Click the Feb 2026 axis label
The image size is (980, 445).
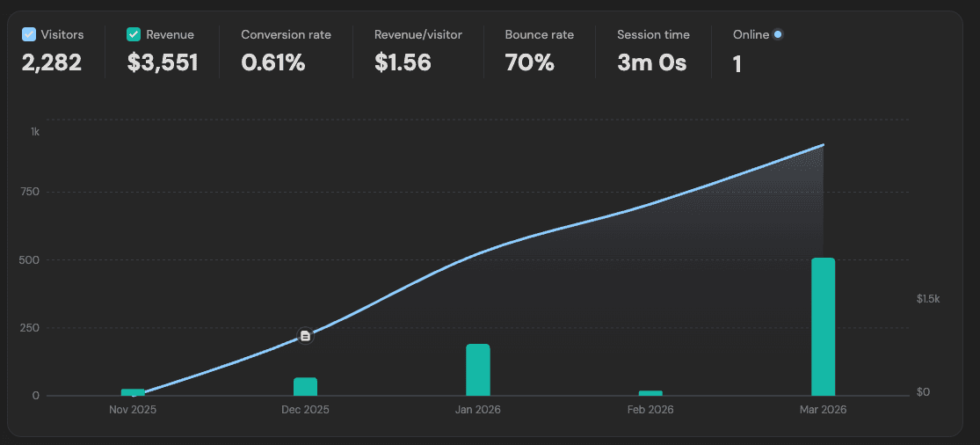coord(650,410)
